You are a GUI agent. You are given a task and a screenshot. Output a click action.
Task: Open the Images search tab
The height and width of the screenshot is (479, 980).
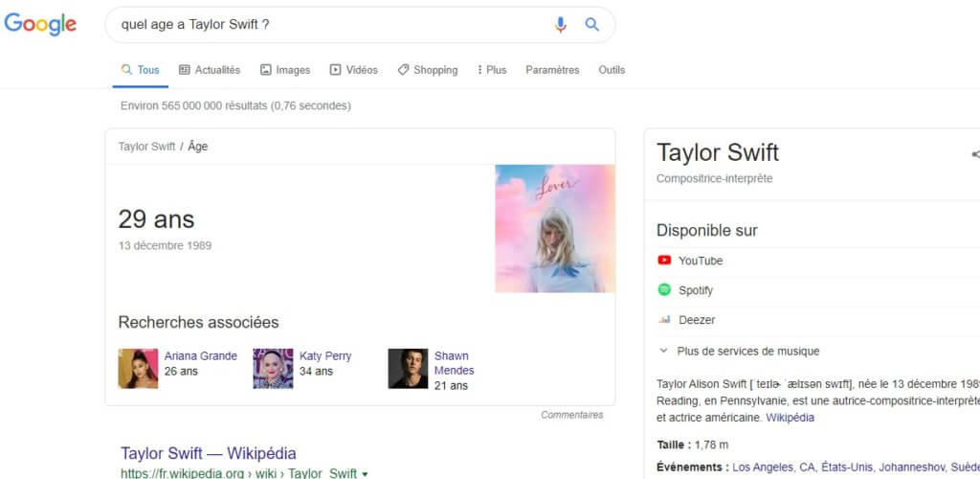pos(284,70)
